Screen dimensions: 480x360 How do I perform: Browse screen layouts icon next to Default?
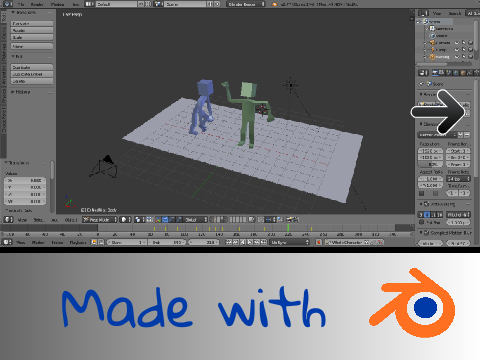(x=89, y=4)
